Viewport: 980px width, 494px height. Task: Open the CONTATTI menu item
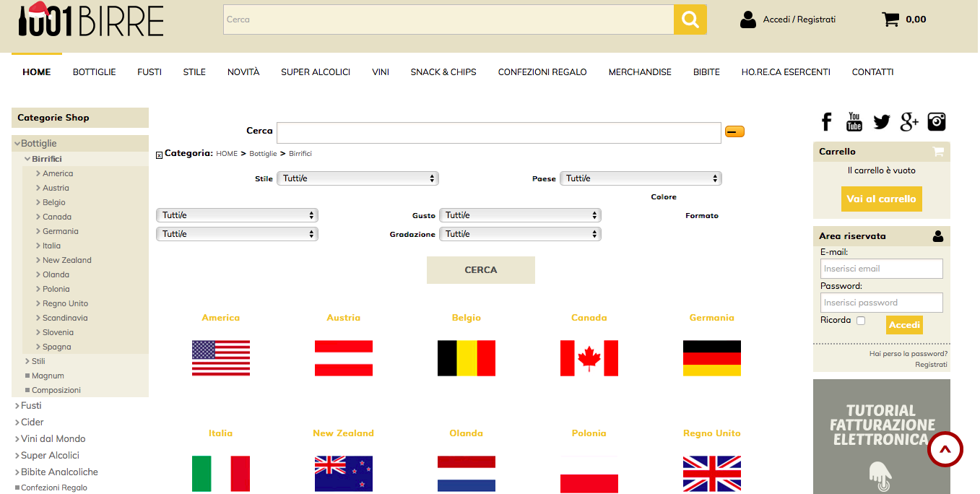point(873,72)
